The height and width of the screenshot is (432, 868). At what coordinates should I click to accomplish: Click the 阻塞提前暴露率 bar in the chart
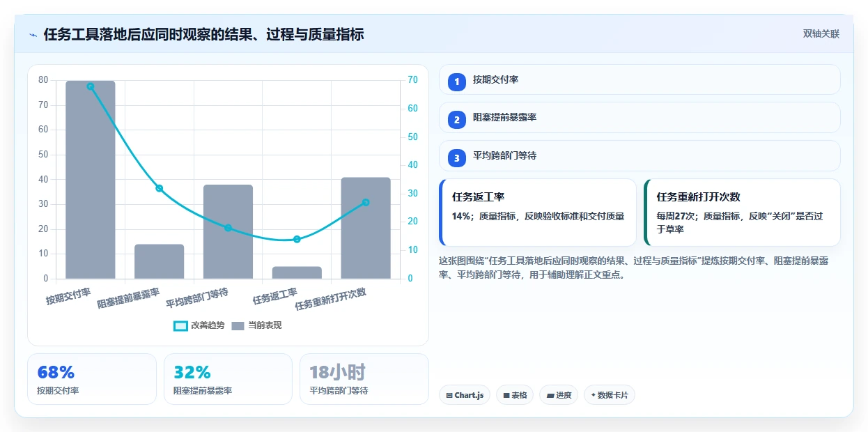[159, 261]
